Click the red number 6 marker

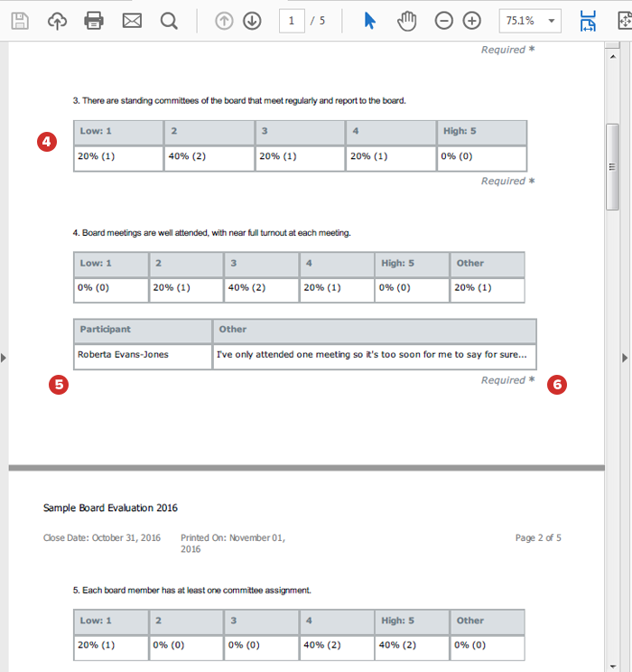click(557, 385)
